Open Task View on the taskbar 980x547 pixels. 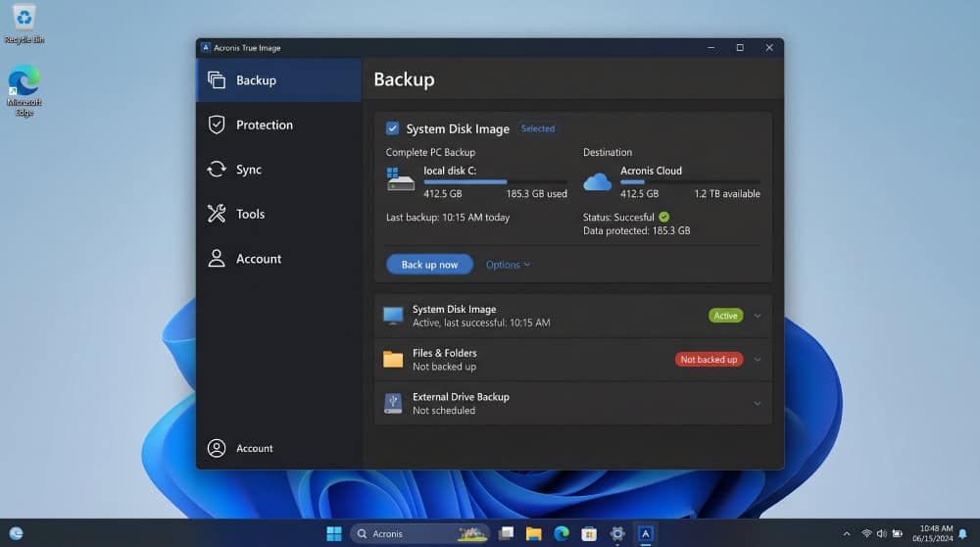(x=507, y=533)
